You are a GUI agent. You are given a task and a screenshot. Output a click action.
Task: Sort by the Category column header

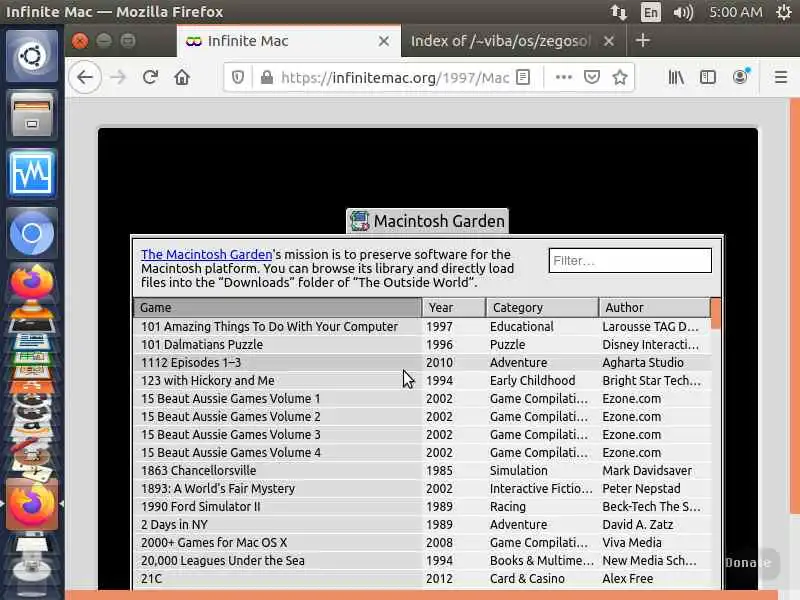tap(542, 308)
